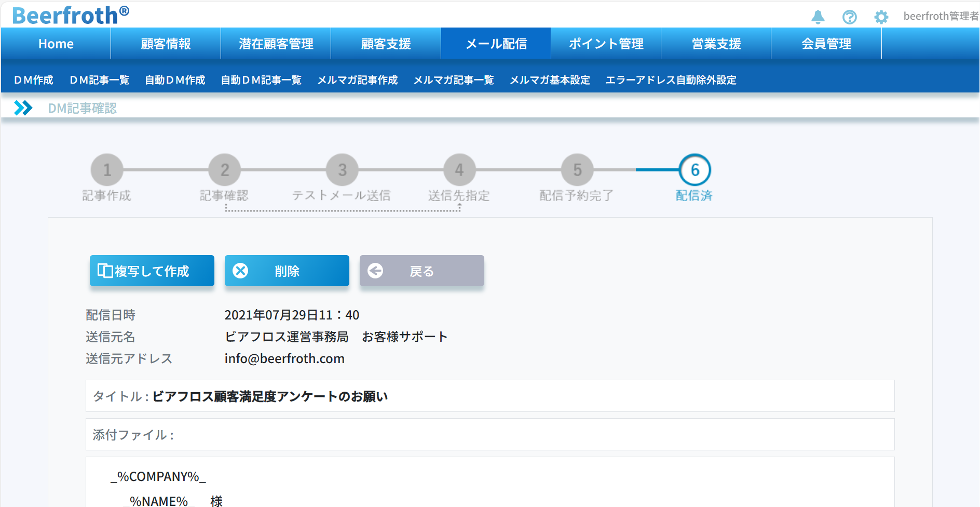Switch to the 顧客情報 tab

166,44
